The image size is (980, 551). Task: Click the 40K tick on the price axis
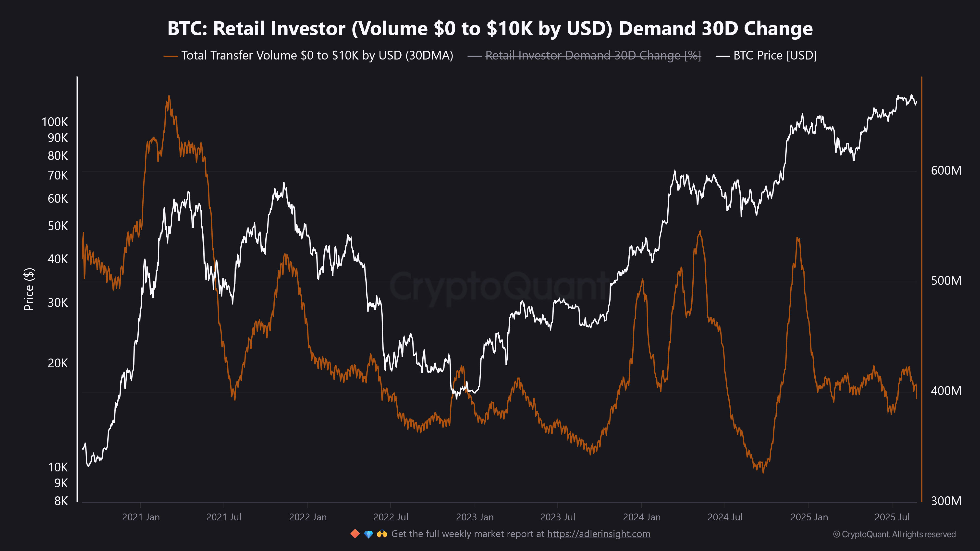point(58,259)
